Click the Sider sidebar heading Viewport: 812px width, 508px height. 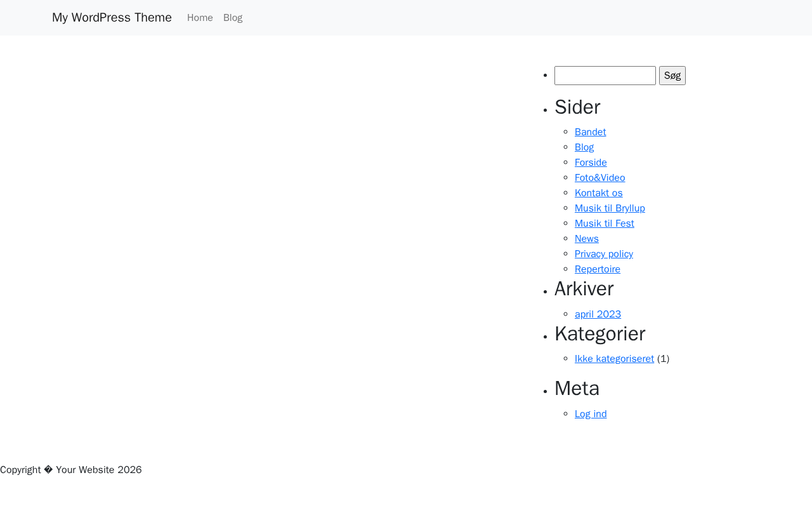tap(577, 107)
